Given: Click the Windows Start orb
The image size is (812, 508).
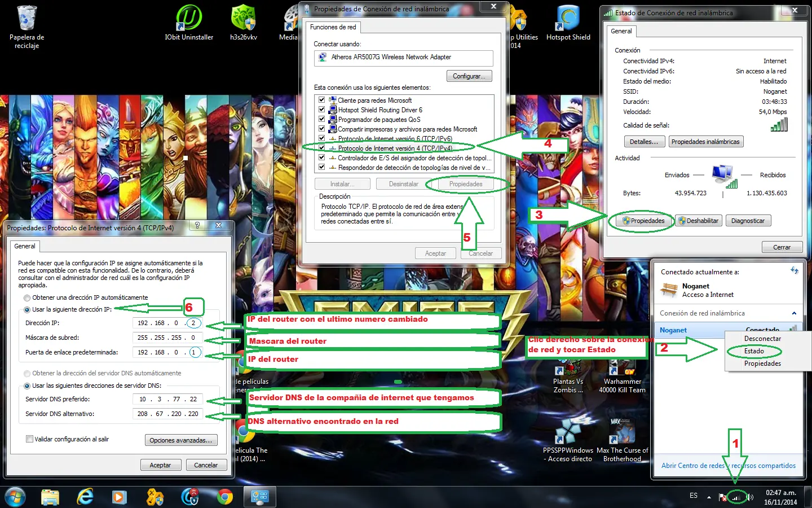Looking at the screenshot, I should click(15, 497).
